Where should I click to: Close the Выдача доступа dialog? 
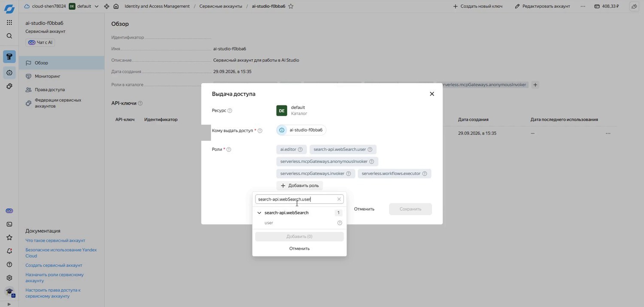[432, 94]
